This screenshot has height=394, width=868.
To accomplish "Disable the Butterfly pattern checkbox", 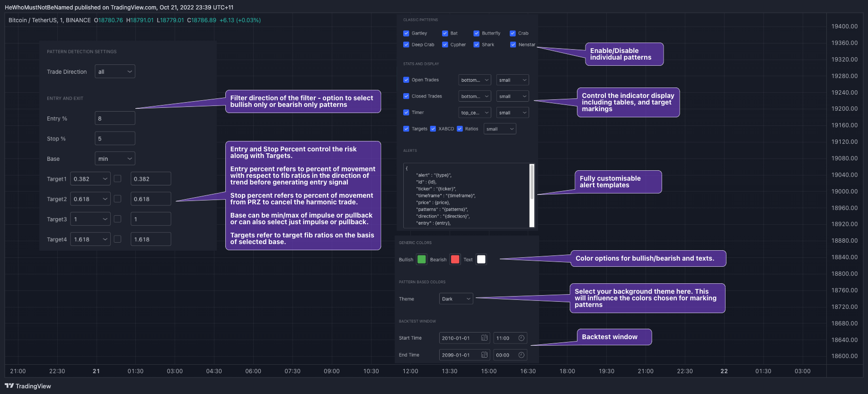I will [x=477, y=33].
